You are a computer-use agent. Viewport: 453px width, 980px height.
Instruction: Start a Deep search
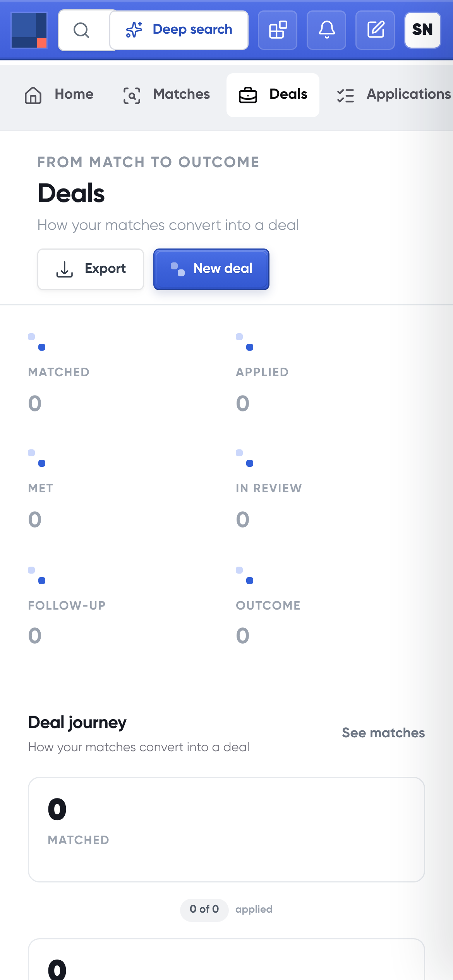pyautogui.click(x=179, y=30)
